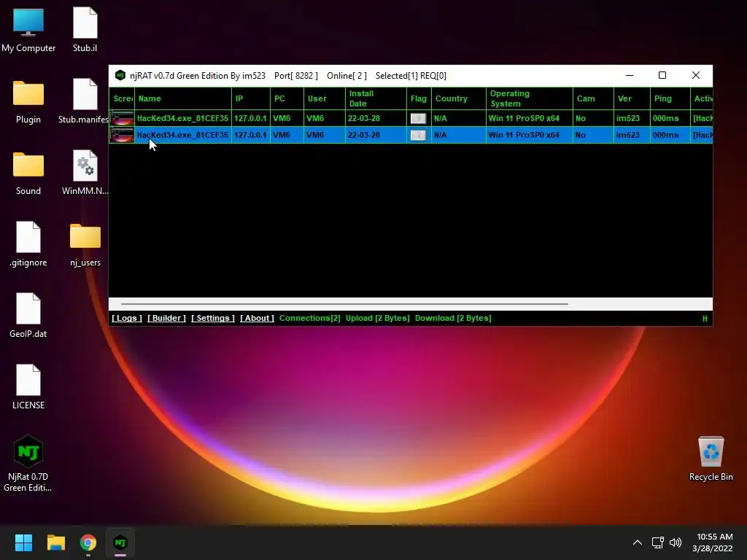Viewport: 747px width, 560px height.
Task: Click HacKed34.exe_81CEF35 in the highlighted row
Action: 182,135
